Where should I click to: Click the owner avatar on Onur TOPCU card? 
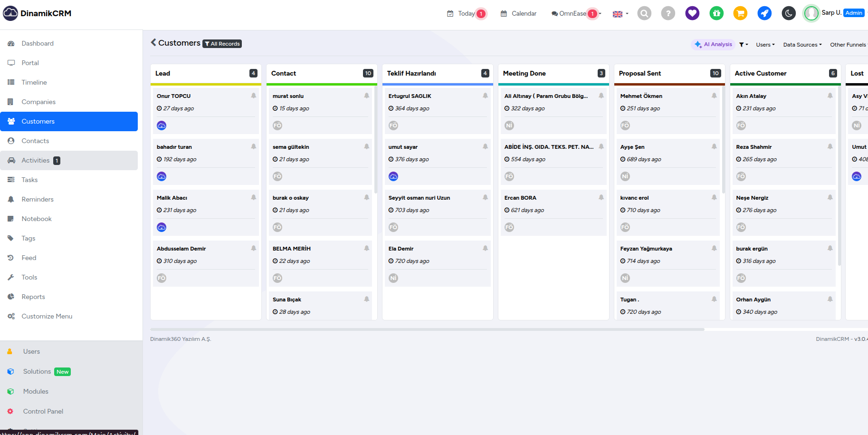tap(162, 126)
